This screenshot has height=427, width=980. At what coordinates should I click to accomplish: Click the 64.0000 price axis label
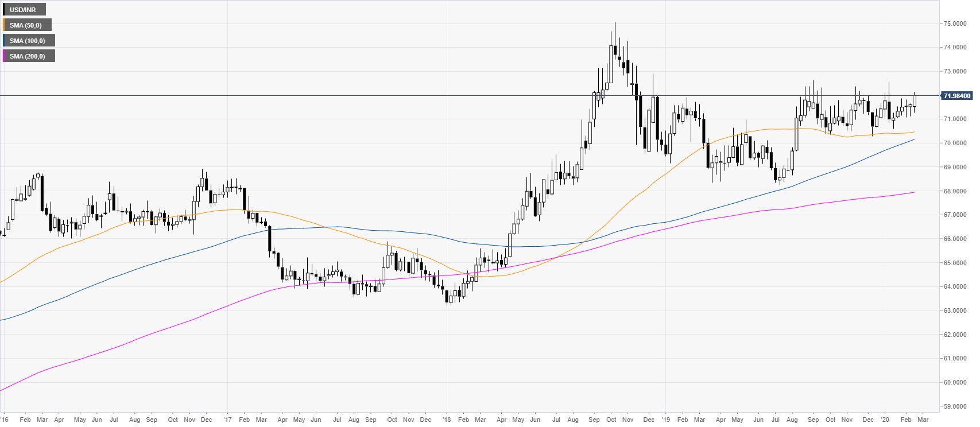[x=955, y=286]
